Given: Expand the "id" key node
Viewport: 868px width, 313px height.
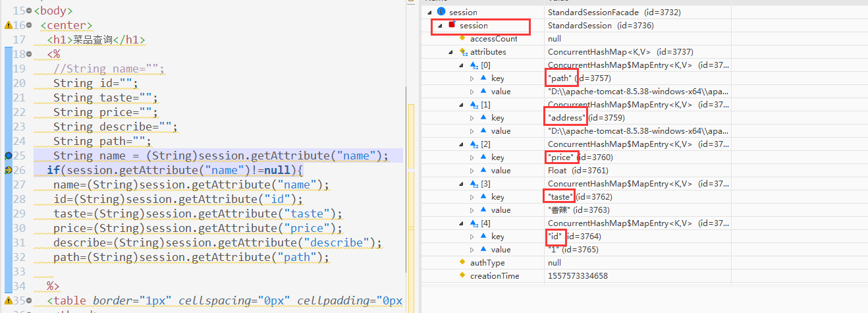Looking at the screenshot, I should pyautogui.click(x=472, y=236).
